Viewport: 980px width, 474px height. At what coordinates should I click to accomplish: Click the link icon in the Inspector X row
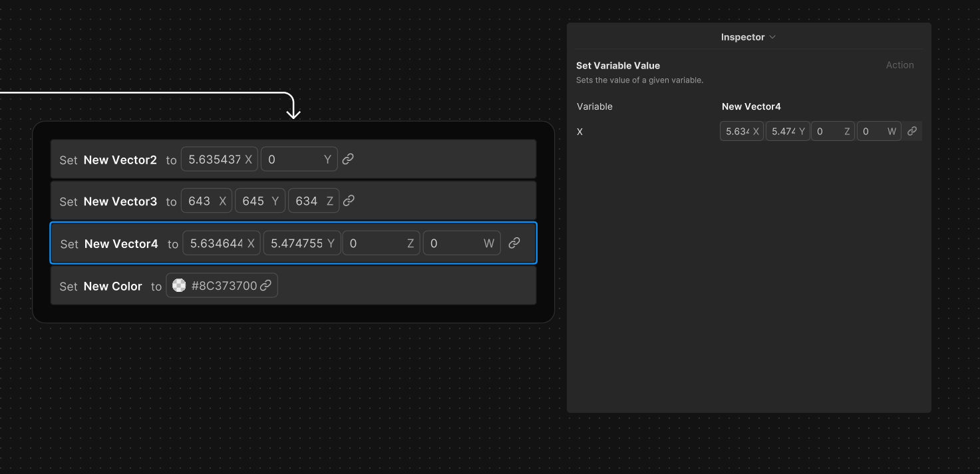[x=912, y=131]
